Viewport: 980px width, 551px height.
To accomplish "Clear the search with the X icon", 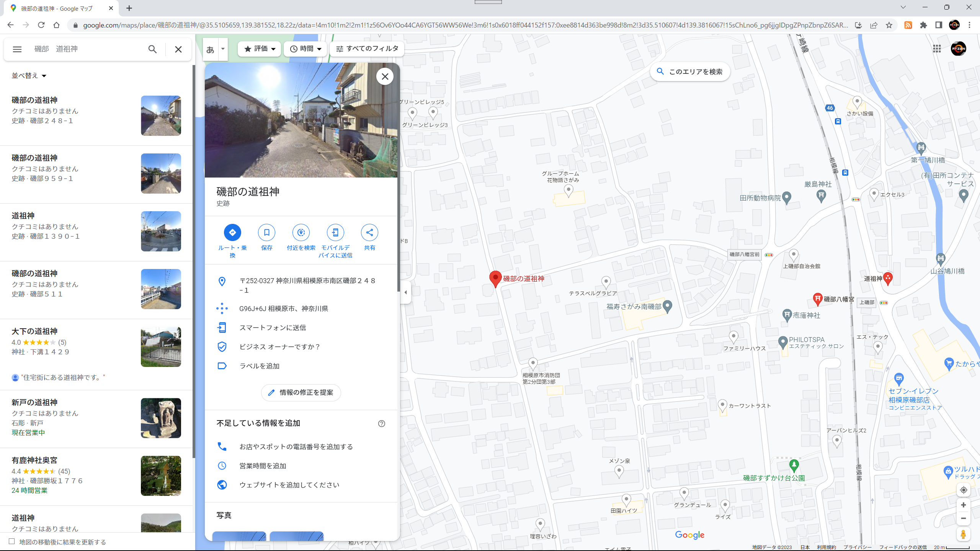I will point(178,49).
